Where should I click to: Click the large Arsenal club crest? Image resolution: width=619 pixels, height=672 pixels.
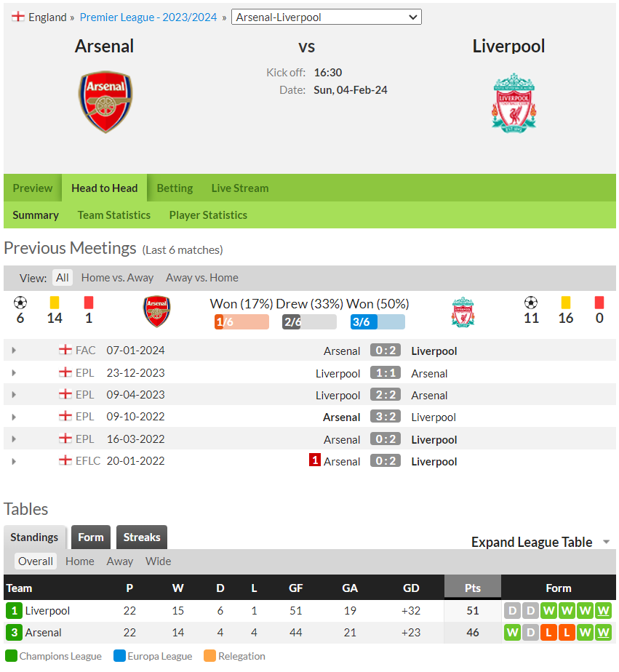[x=105, y=102]
